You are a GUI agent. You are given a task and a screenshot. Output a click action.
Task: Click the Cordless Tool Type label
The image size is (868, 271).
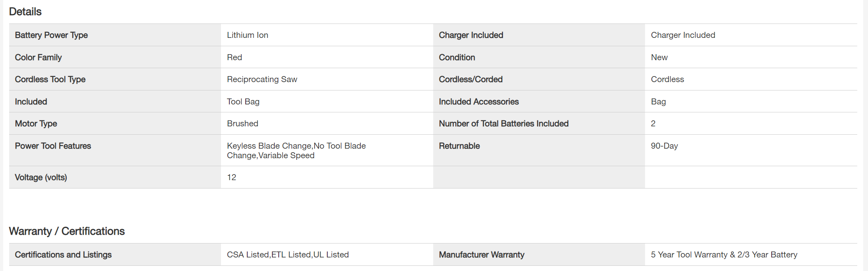(50, 79)
